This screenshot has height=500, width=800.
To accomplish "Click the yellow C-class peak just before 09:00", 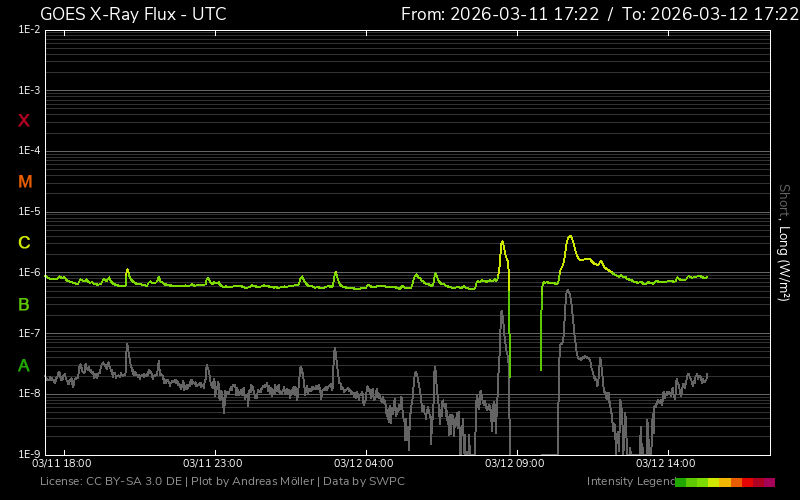I will [x=503, y=241].
